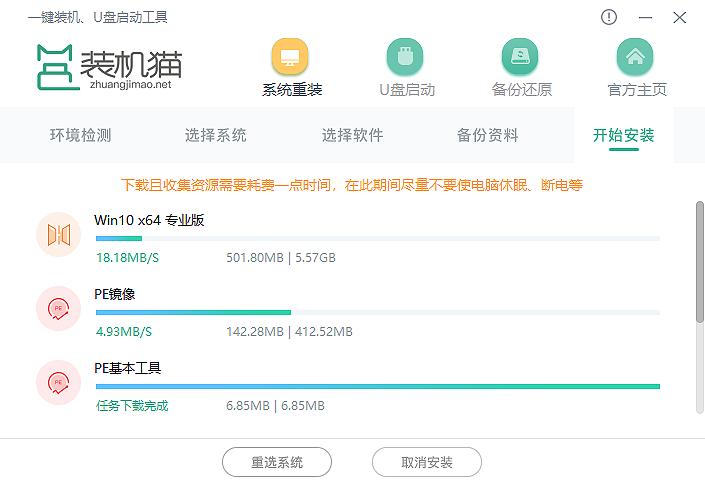
Task: Click the PE镜像 item icon
Action: point(57,309)
